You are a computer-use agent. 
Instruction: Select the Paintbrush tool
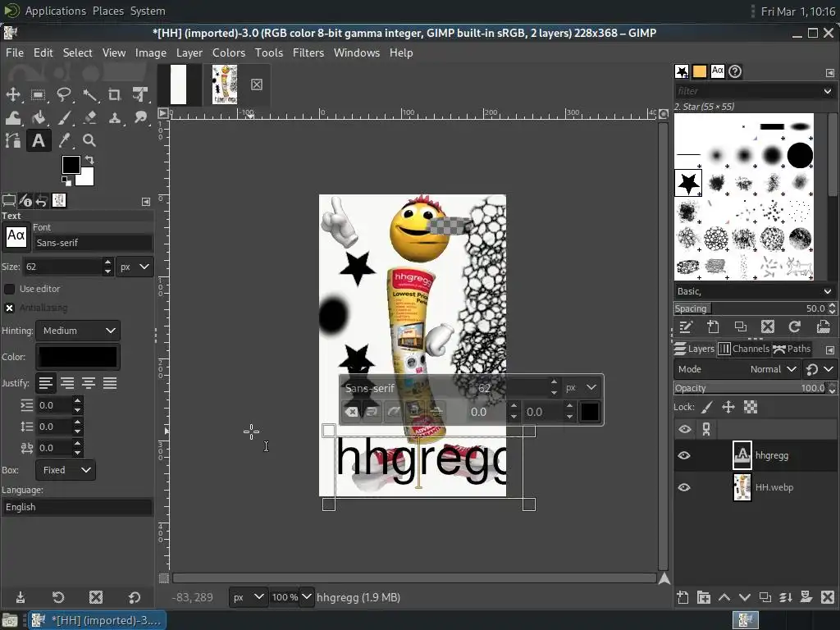pos(64,118)
